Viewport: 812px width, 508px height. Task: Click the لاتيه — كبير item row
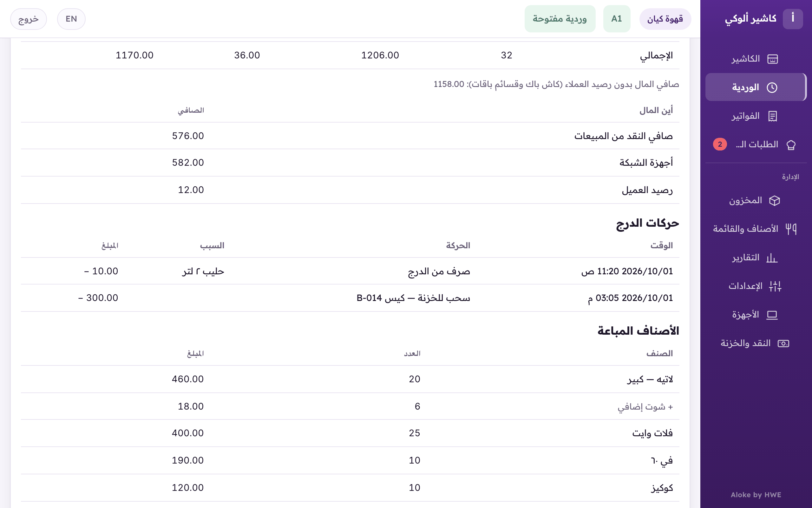click(x=350, y=379)
